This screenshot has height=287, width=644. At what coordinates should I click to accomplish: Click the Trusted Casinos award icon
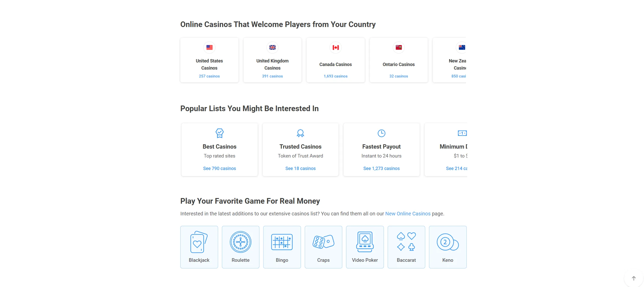[x=300, y=133]
